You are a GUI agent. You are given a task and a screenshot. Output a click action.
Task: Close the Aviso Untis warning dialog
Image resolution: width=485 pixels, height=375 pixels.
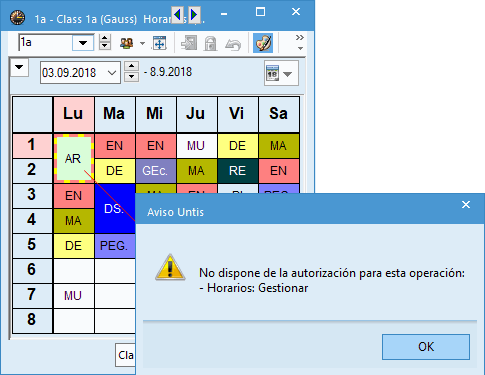(466, 204)
